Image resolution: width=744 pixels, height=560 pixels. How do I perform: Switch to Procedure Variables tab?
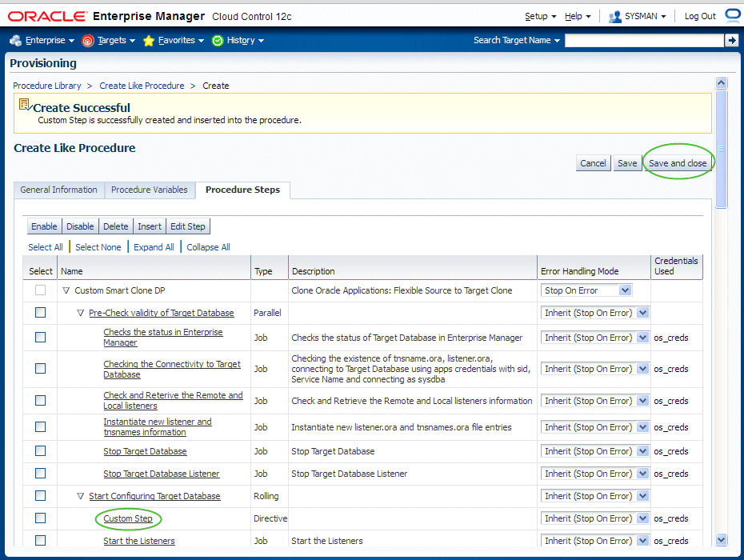click(150, 190)
